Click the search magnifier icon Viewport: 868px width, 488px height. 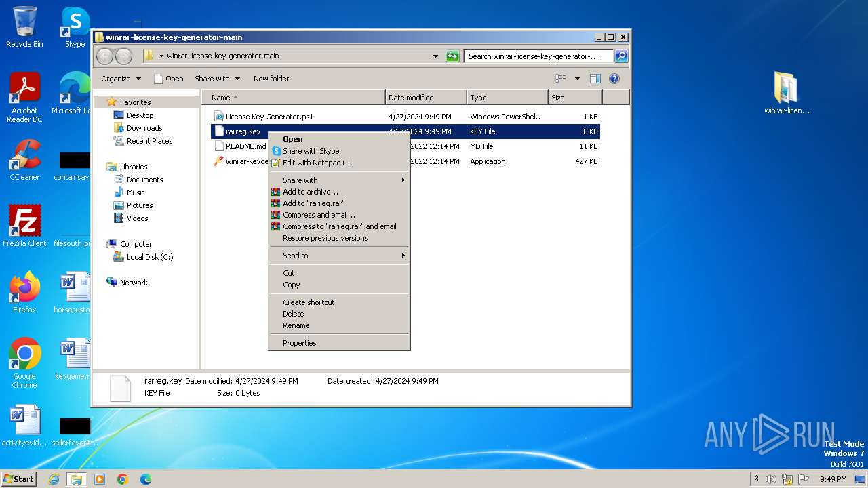click(620, 56)
